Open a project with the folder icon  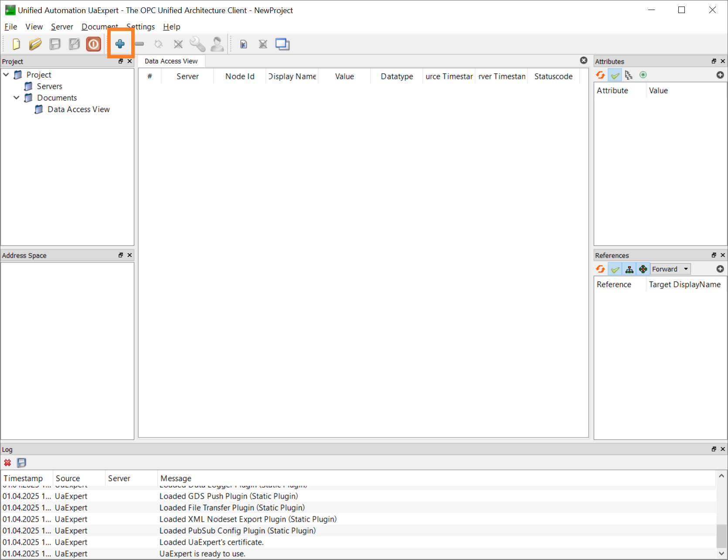point(35,44)
